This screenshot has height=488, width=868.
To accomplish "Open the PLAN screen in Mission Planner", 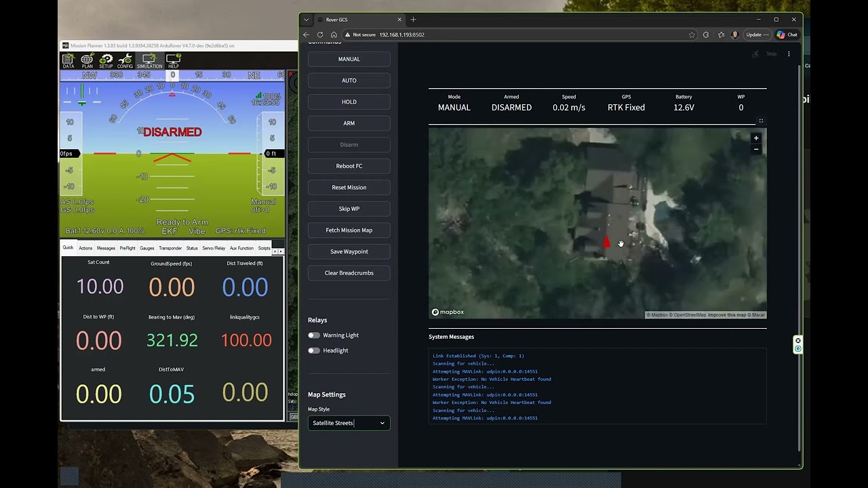I will [x=87, y=62].
